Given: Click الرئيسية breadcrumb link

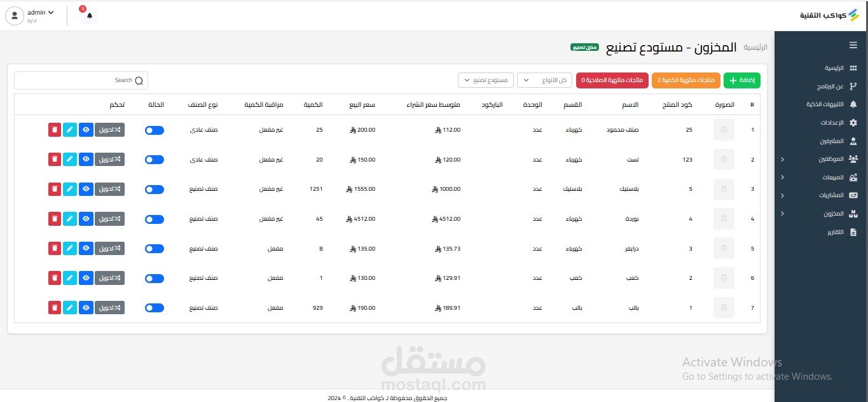Looking at the screenshot, I should coord(755,48).
